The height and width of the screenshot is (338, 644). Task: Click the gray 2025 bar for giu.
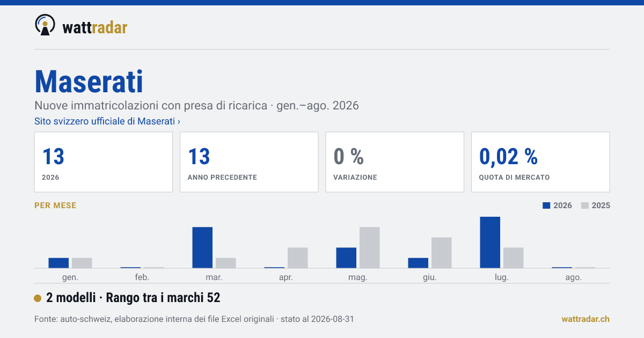pos(442,253)
